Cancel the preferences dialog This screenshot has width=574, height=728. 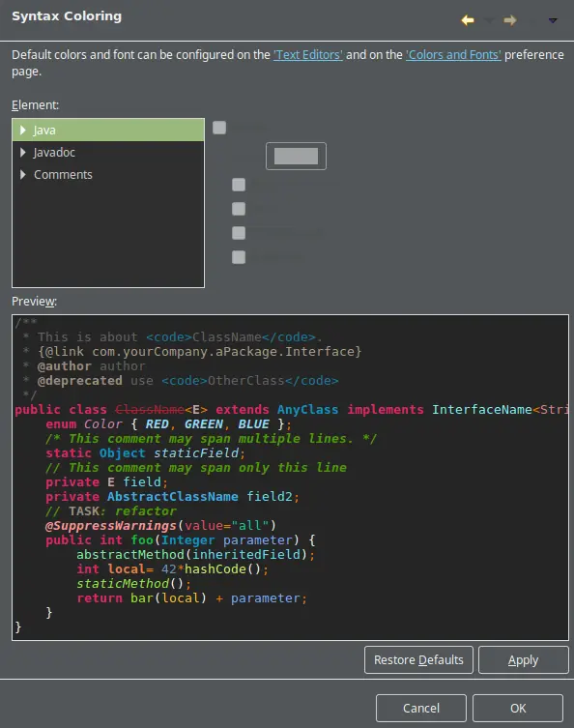click(x=421, y=708)
